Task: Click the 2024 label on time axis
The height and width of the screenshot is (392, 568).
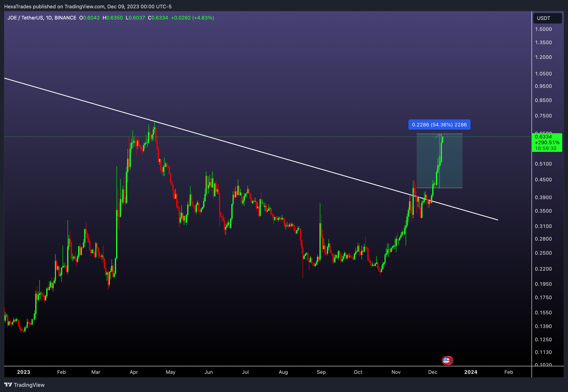Action: click(x=471, y=372)
